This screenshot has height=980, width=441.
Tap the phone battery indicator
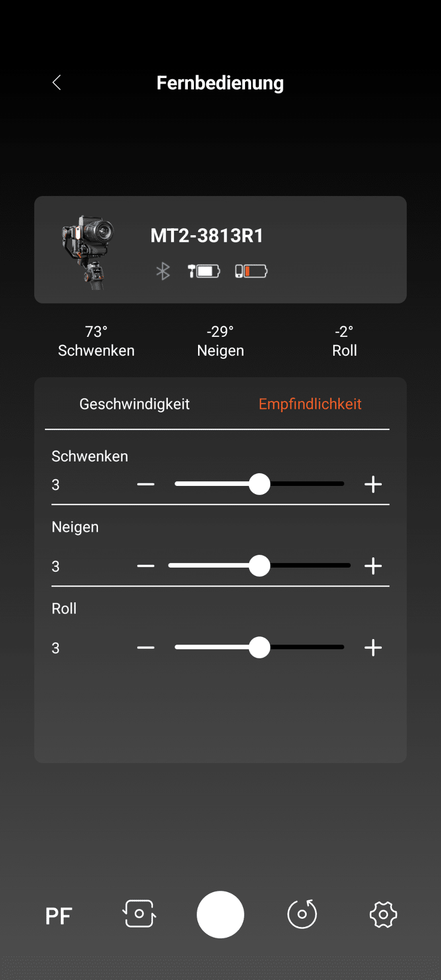(251, 271)
